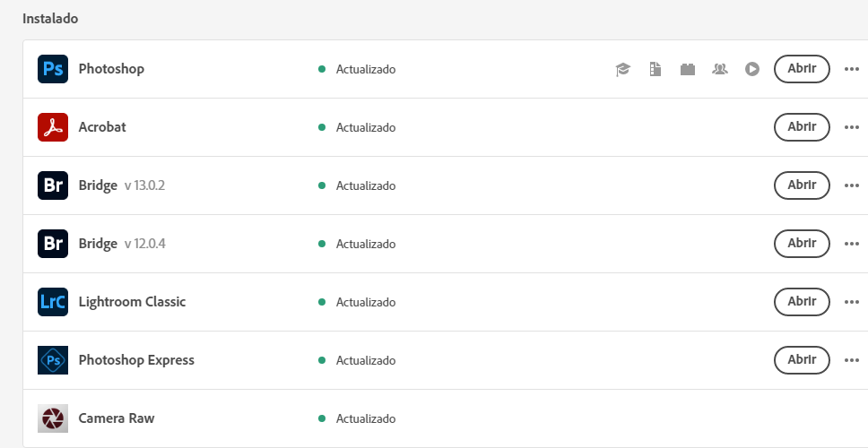Image resolution: width=868 pixels, height=448 pixels.
Task: Open the Photoshop community people icon
Action: (x=719, y=69)
